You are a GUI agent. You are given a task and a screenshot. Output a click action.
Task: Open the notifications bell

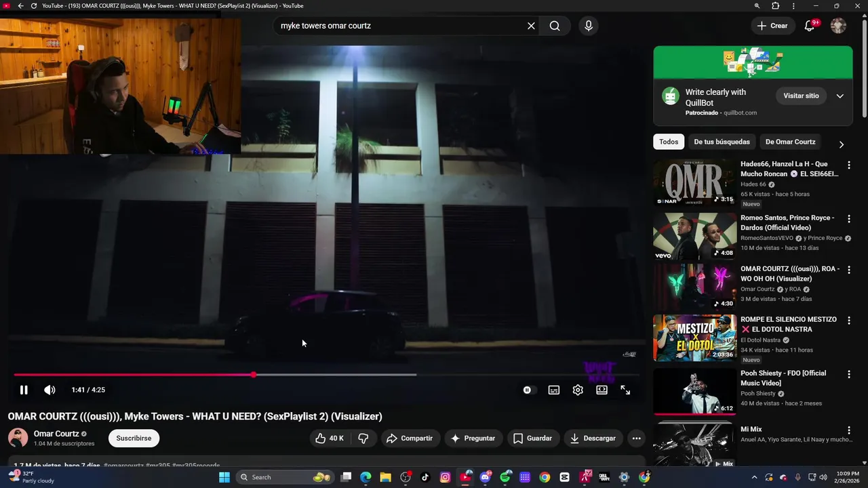(810, 26)
